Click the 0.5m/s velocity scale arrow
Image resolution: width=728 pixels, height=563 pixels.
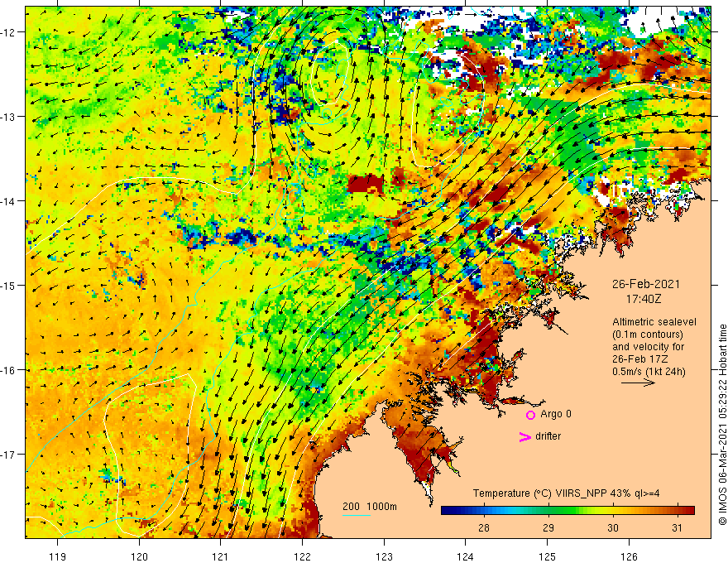tap(638, 383)
